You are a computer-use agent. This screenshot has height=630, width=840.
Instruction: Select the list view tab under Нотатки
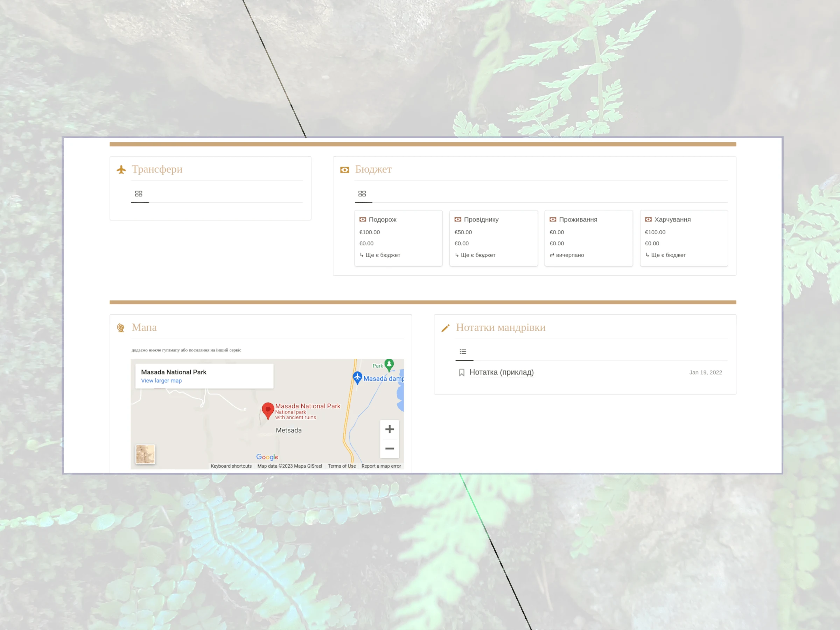click(x=463, y=352)
